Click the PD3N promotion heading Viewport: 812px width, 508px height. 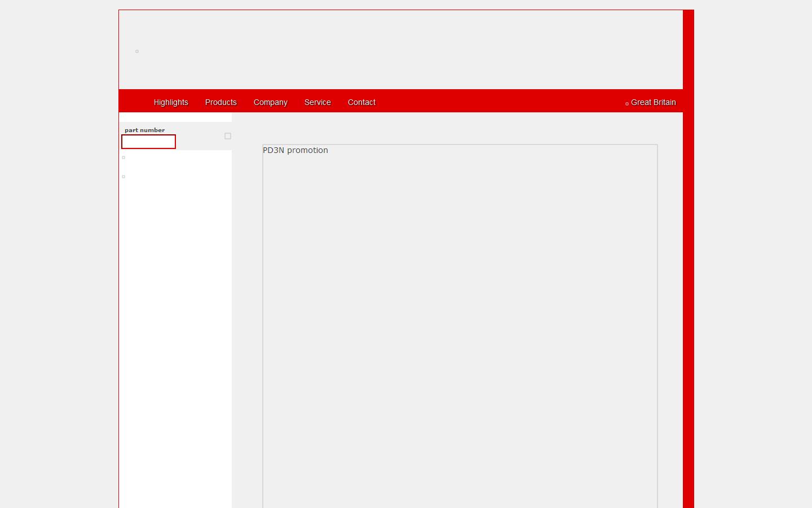295,150
